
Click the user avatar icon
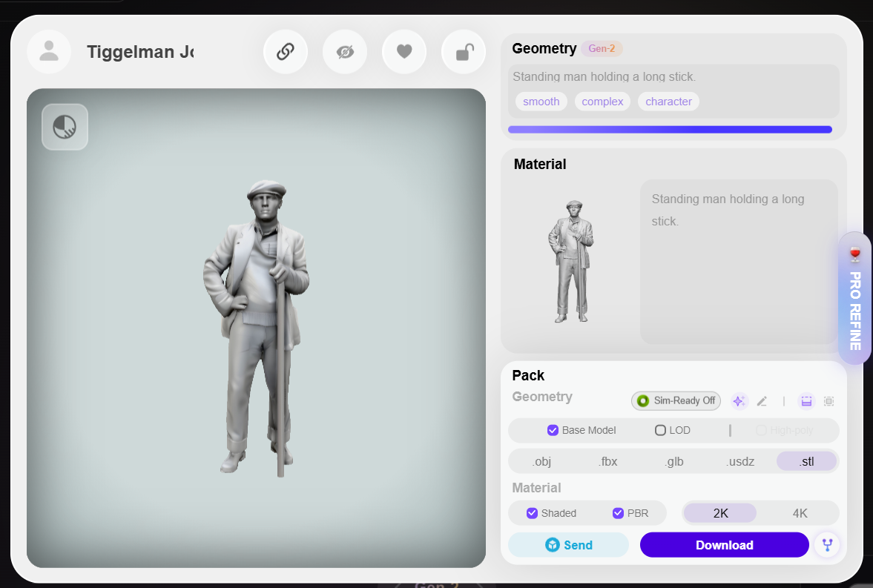pos(49,51)
